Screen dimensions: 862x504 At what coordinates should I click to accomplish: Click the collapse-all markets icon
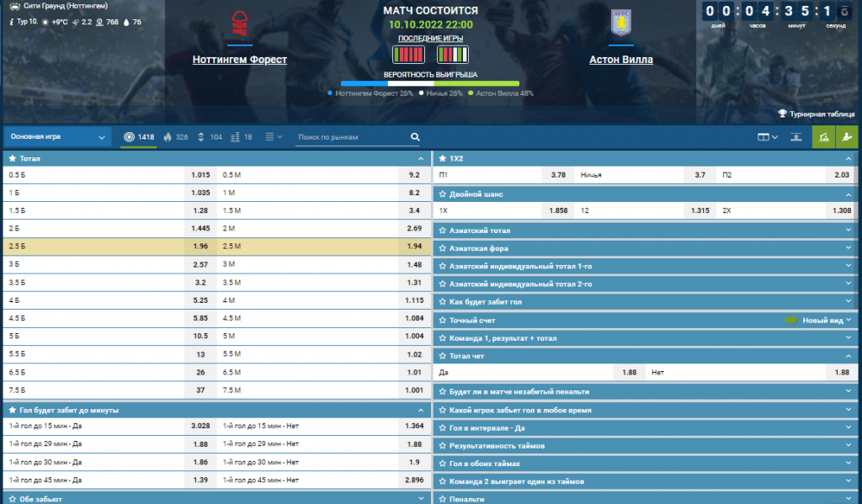click(x=796, y=137)
